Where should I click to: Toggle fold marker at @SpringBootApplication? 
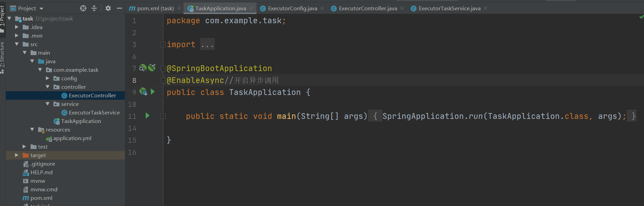point(163,68)
